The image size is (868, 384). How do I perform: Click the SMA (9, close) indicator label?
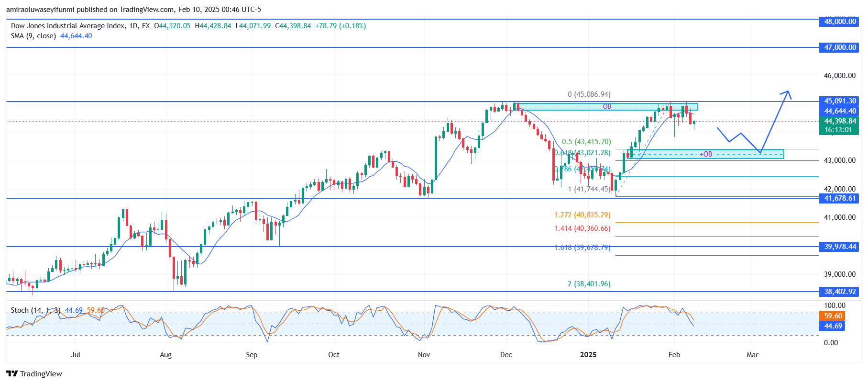(33, 36)
